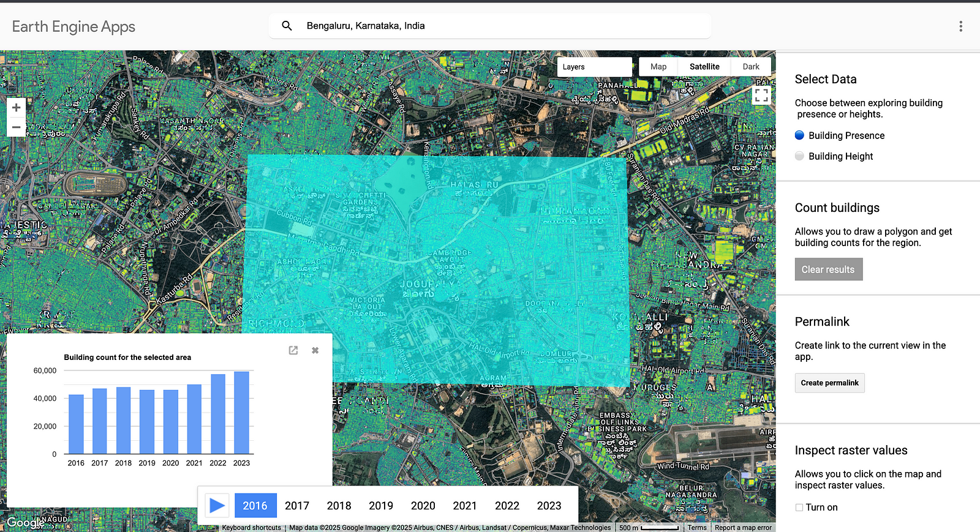Screen dimensions: 980x532
Task: Open the Layers dropdown
Action: [594, 67]
